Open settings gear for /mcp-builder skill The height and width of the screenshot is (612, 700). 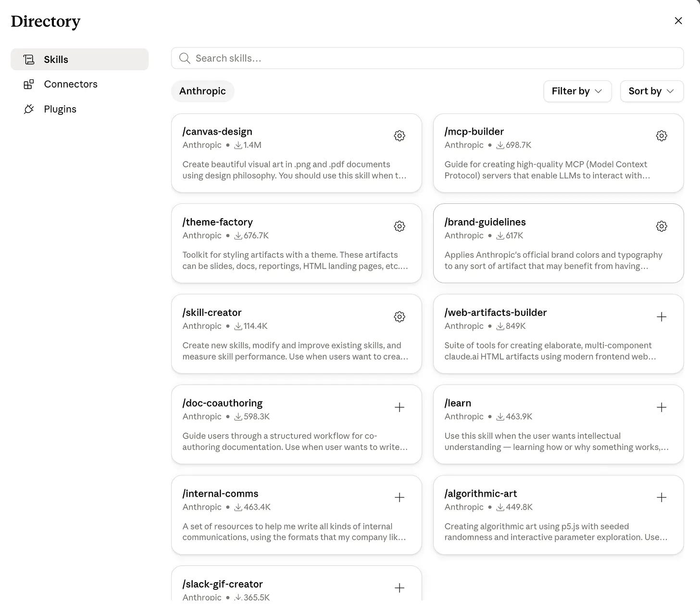[662, 136]
